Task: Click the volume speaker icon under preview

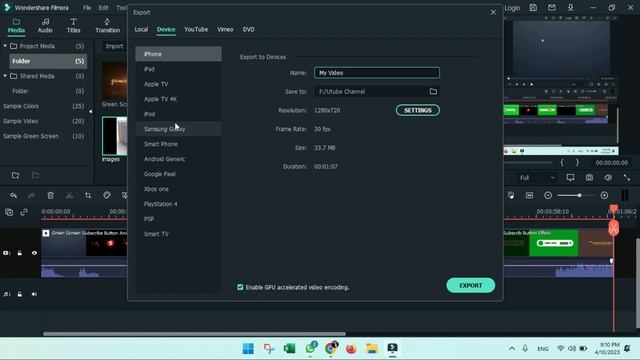Action: (608, 178)
